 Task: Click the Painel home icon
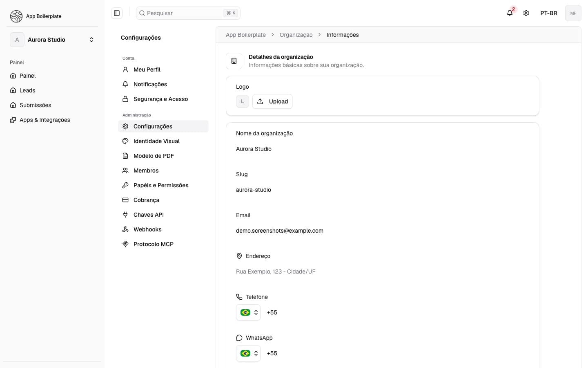[13, 76]
